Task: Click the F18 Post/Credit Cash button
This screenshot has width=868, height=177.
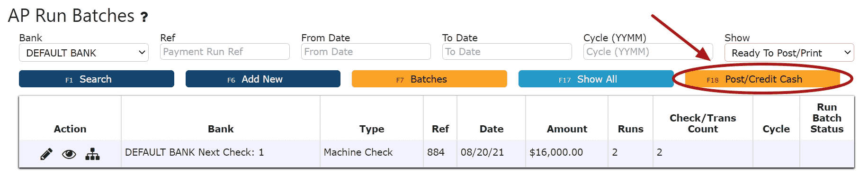Action: coord(762,79)
